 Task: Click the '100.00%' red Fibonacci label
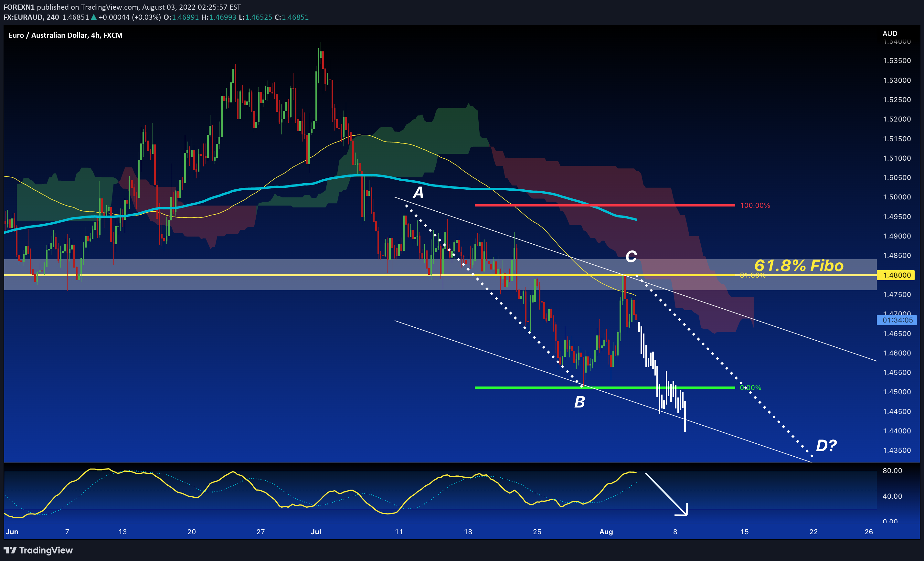(755, 206)
